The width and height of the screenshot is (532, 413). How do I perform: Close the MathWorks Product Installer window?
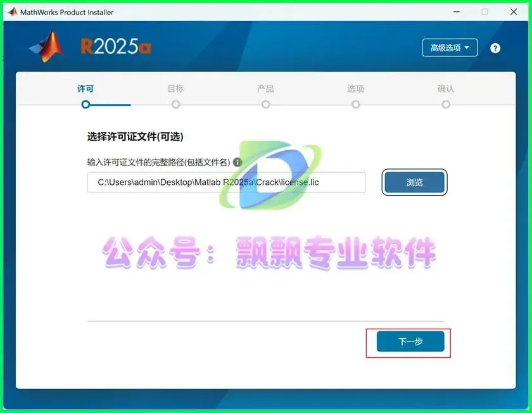pyautogui.click(x=514, y=12)
